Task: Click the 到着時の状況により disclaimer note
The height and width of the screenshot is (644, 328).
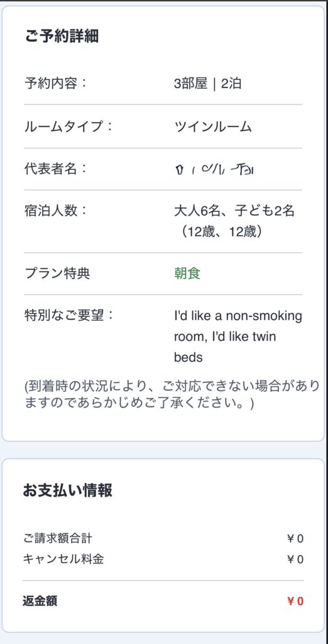Action: point(172,394)
